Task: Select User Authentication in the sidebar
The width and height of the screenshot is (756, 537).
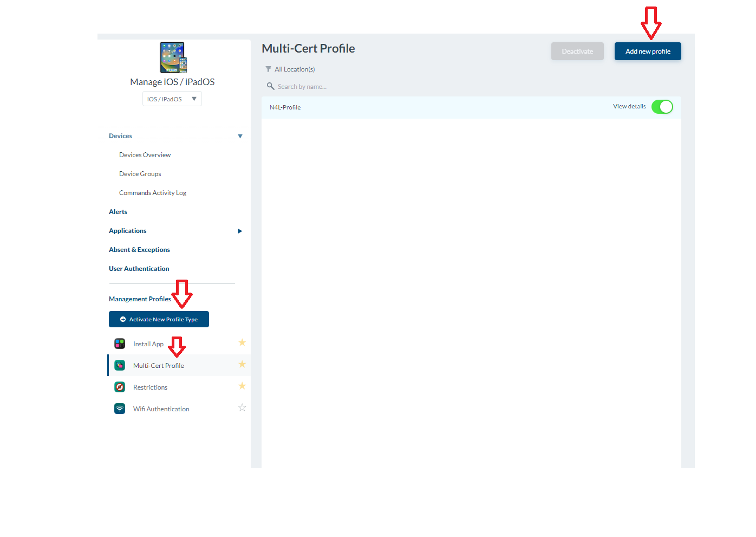Action: coord(139,268)
